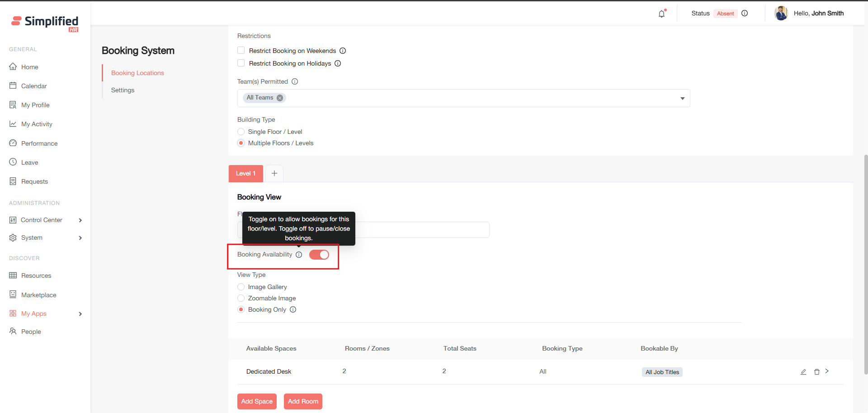This screenshot has height=413, width=868.
Task: Edit the Dedicated Desk row with pencil icon
Action: [x=803, y=372]
